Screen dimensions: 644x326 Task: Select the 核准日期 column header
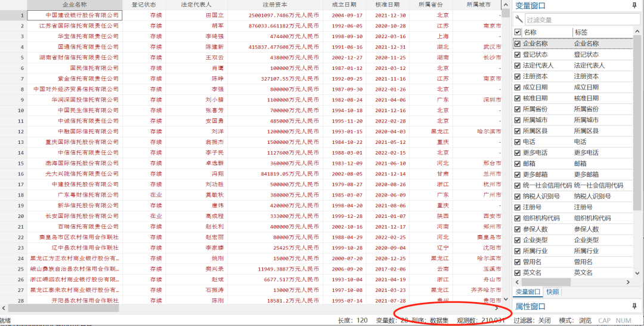coord(388,5)
